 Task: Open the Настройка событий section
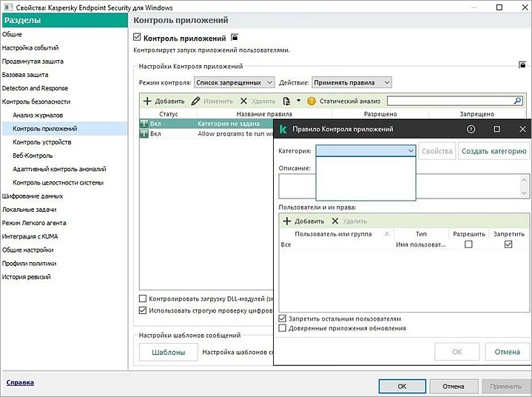tap(30, 48)
